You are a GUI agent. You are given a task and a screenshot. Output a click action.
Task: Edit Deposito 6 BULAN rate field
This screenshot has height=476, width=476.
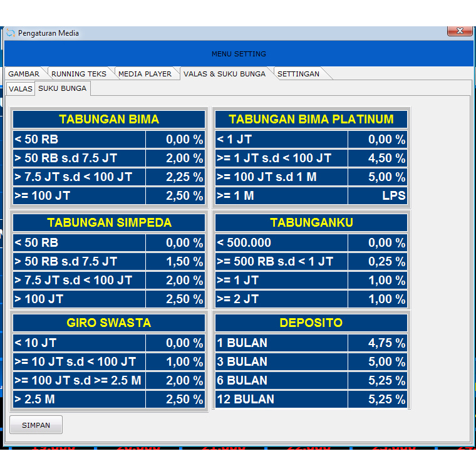pos(378,380)
